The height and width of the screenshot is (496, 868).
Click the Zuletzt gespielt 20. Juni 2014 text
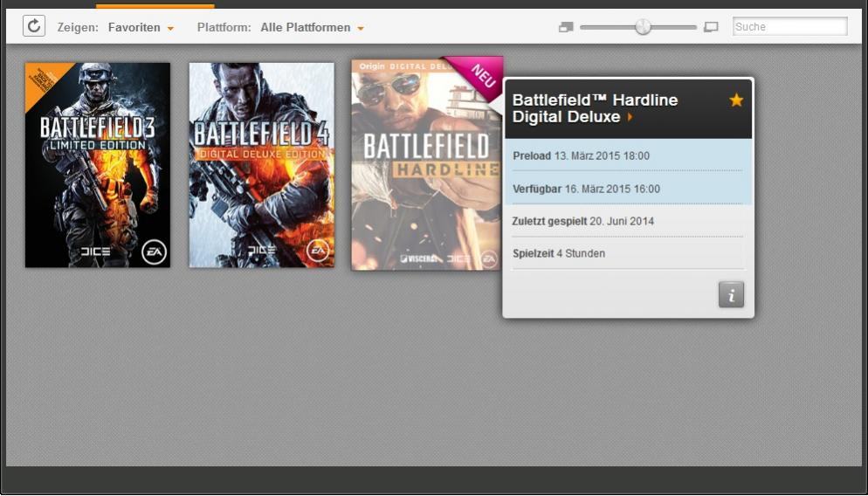click(x=583, y=222)
